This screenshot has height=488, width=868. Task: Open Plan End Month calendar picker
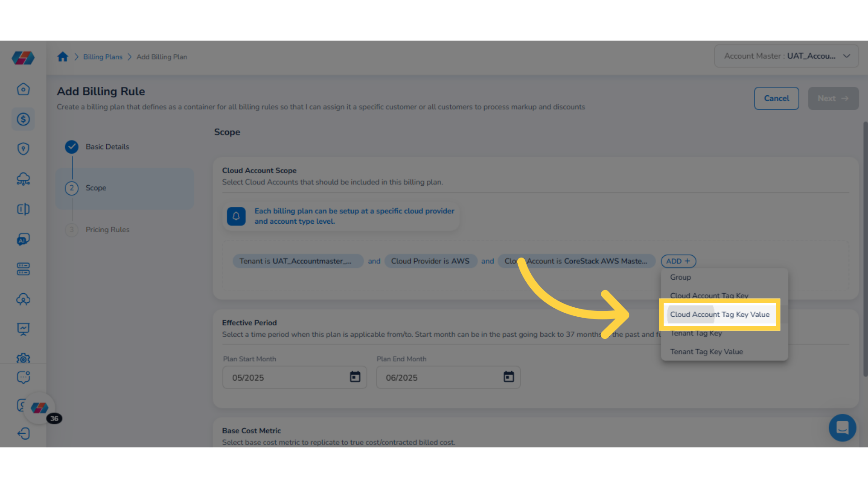click(509, 377)
